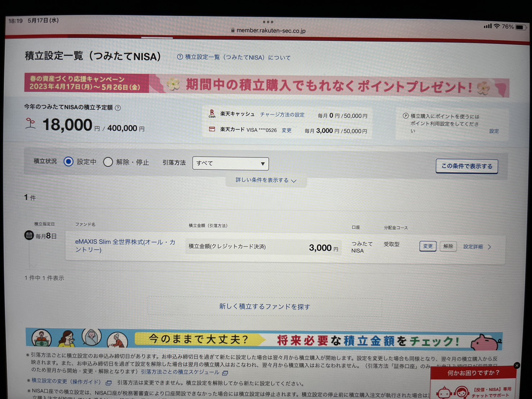Screen dimensions: 532x399
Task: Click the Rakuten Cash logo icon
Action: click(212, 114)
